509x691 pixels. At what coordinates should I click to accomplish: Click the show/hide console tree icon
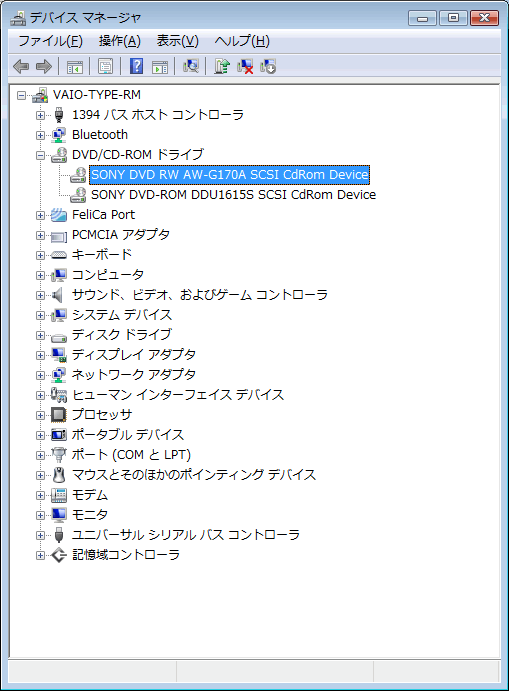tap(74, 67)
